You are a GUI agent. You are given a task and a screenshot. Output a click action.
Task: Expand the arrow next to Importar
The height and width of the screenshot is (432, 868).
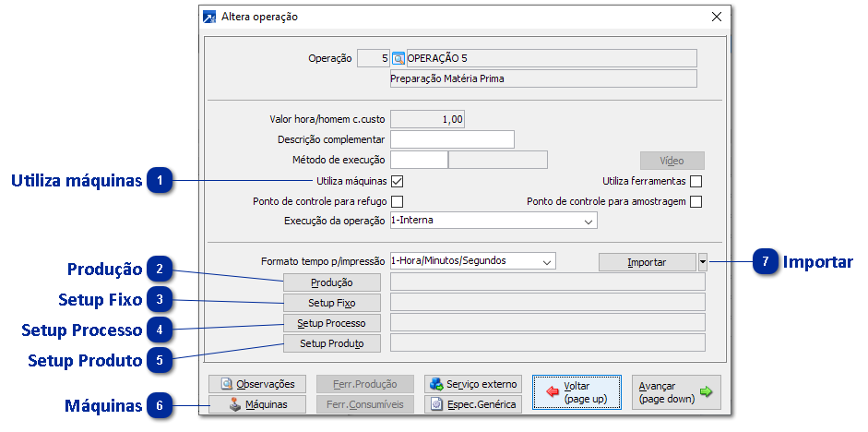pos(703,262)
